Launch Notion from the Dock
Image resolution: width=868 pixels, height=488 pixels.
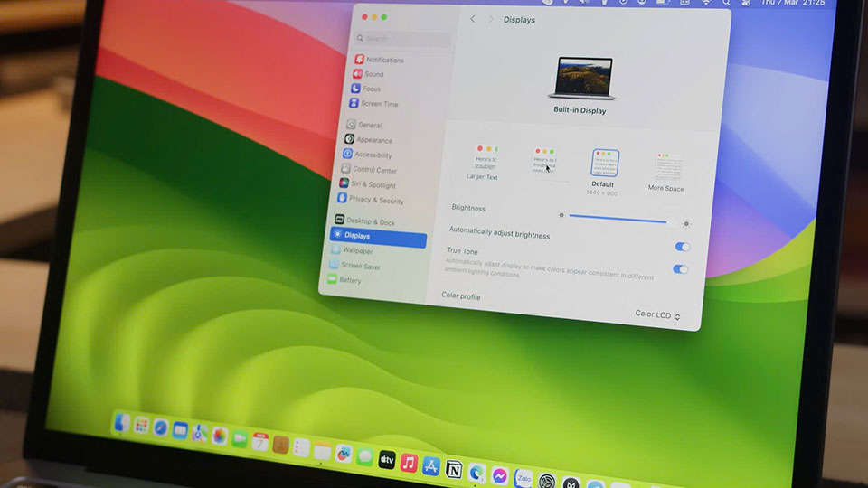pyautogui.click(x=454, y=470)
